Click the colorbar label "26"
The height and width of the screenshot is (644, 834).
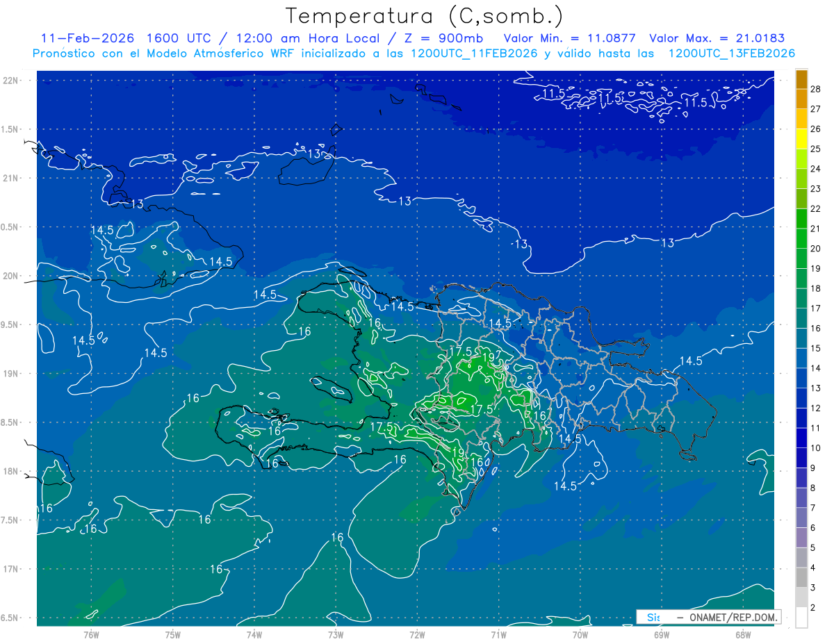coord(816,129)
